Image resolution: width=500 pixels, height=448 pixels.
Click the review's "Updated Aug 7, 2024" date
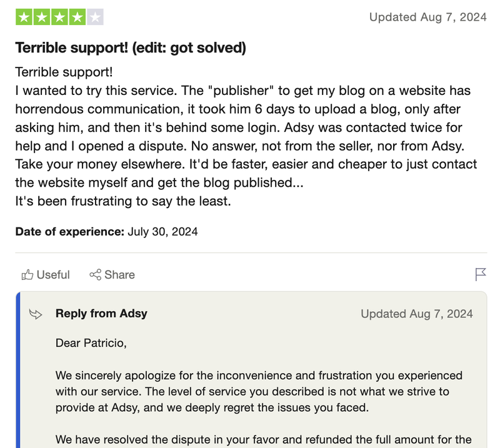(x=427, y=17)
